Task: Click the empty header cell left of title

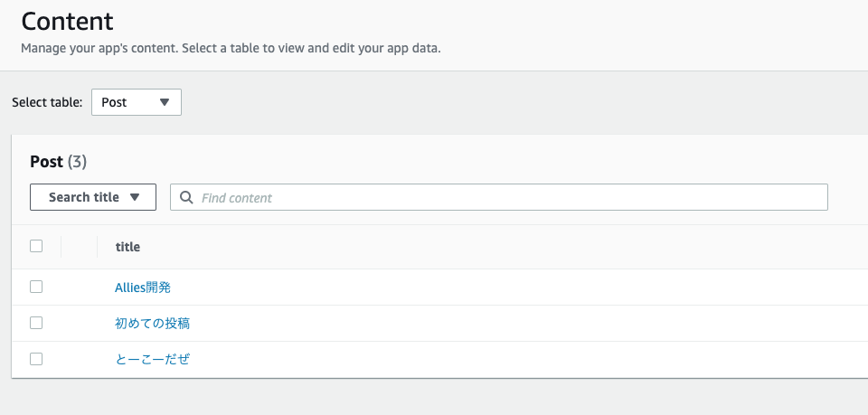Action: tap(79, 247)
